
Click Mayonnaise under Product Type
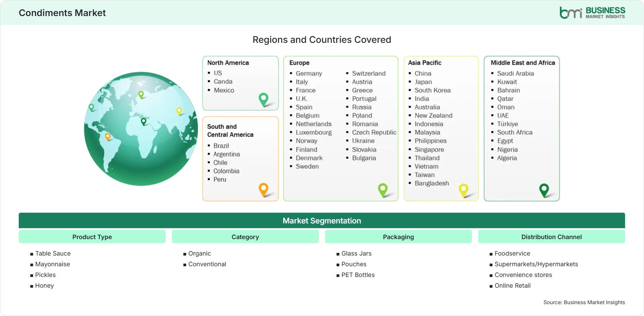[52, 264]
